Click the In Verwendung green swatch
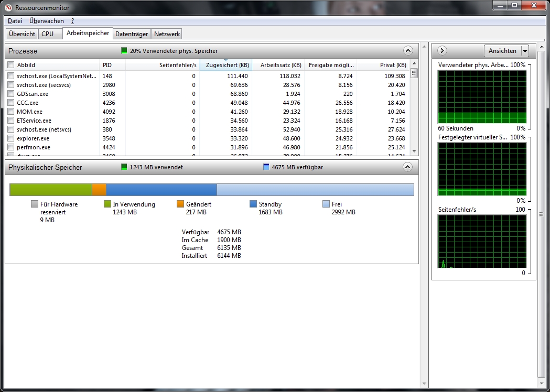The height and width of the screenshot is (392, 550). (107, 204)
